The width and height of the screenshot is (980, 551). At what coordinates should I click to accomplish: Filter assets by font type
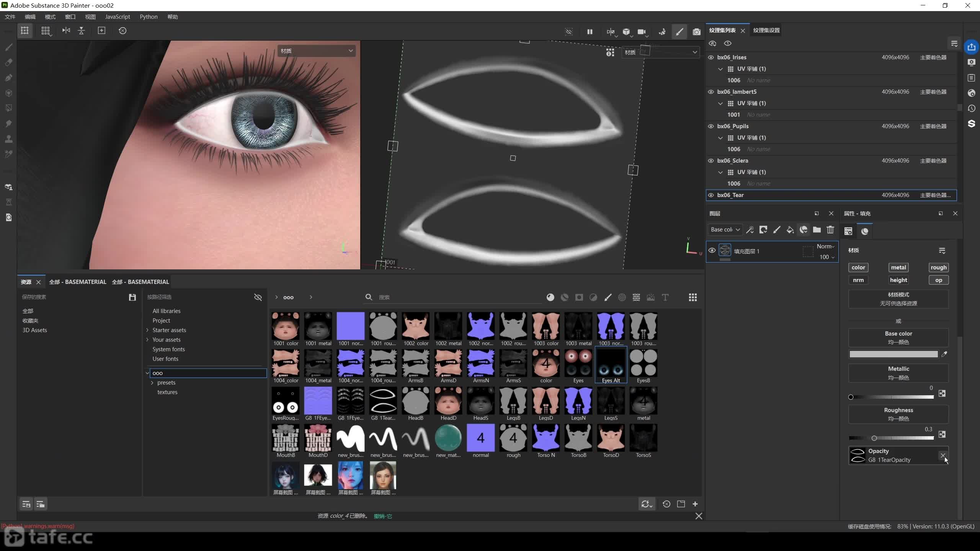point(665,297)
